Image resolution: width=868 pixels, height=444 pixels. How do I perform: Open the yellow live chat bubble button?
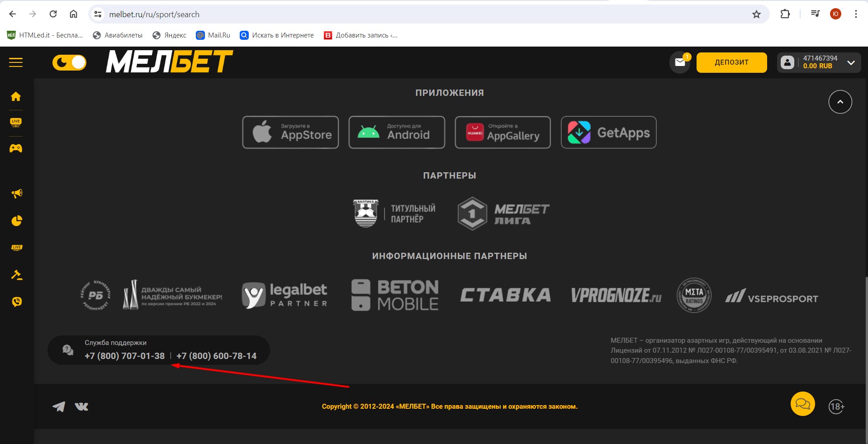pos(802,404)
